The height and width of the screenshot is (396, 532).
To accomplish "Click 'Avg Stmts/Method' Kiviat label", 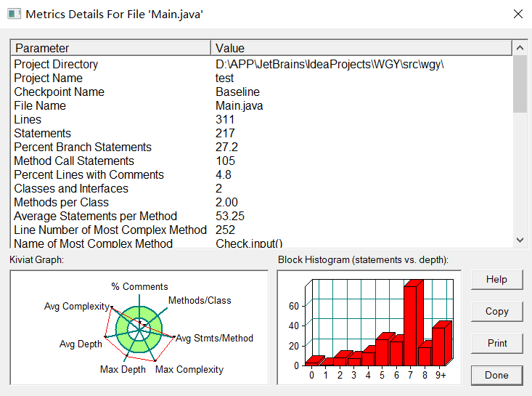I will pos(214,339).
